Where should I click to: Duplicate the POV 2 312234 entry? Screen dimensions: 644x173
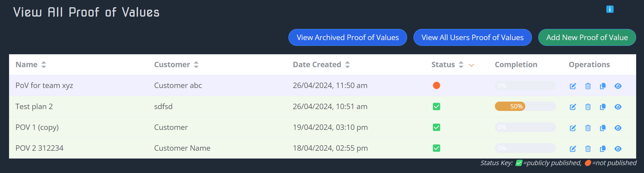click(x=603, y=149)
